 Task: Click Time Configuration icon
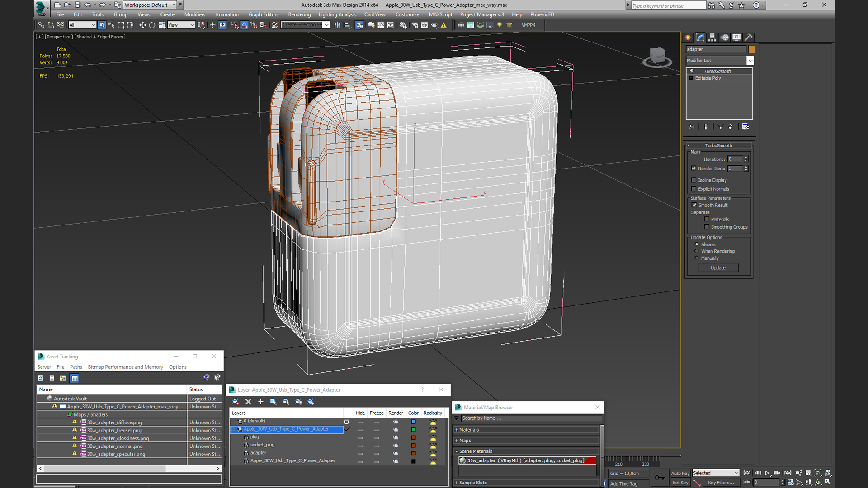(791, 483)
